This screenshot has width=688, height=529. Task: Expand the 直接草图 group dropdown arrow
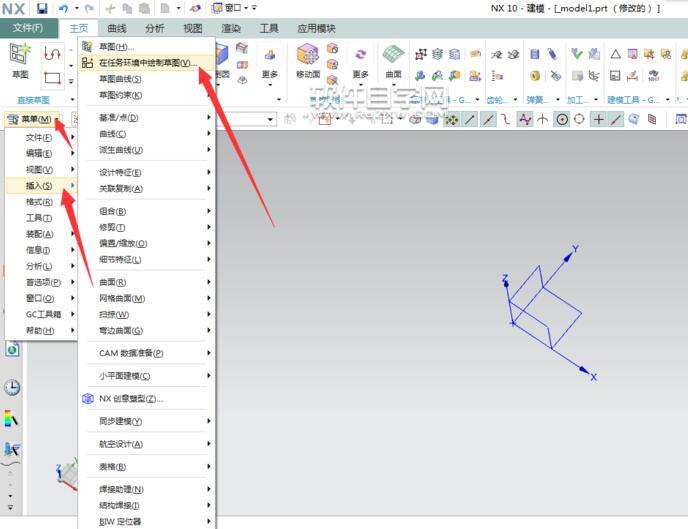point(72,100)
